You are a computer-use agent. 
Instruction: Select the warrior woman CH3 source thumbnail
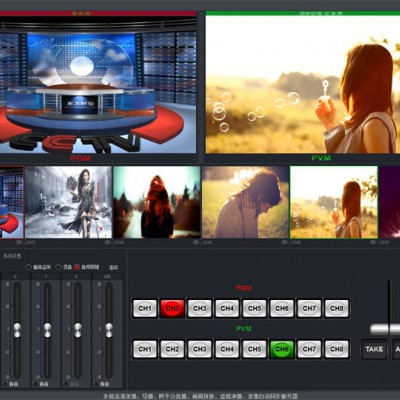point(68,202)
